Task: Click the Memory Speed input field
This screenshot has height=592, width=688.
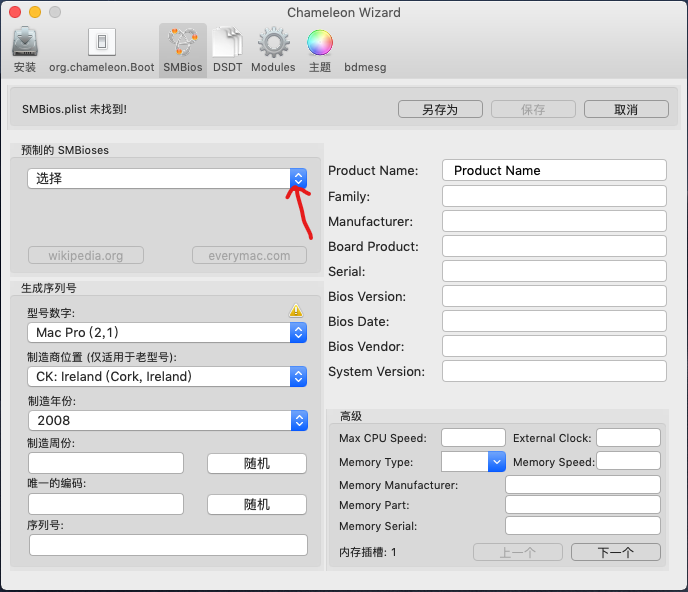Action: [x=628, y=461]
